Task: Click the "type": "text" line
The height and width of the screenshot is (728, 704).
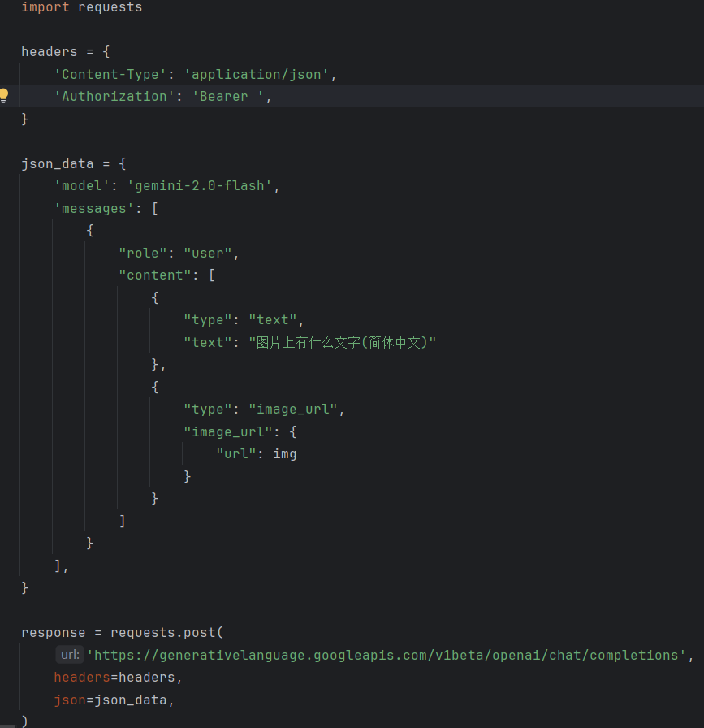Action: click(244, 320)
